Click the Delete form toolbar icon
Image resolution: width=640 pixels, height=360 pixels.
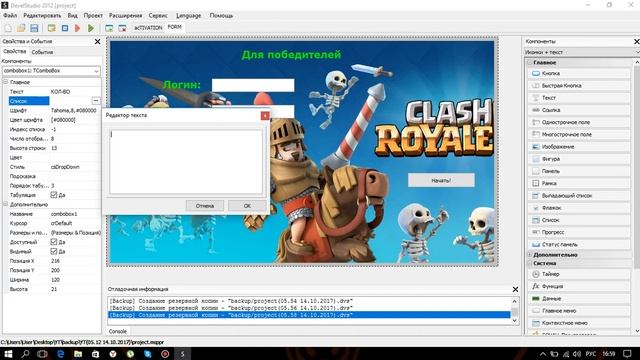(122, 28)
